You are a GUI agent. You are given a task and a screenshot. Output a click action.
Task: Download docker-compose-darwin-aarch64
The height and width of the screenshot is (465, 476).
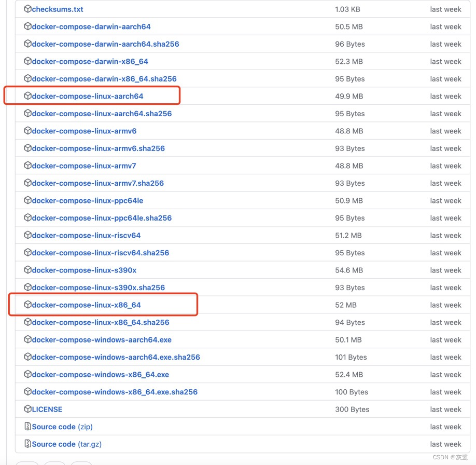click(x=91, y=27)
